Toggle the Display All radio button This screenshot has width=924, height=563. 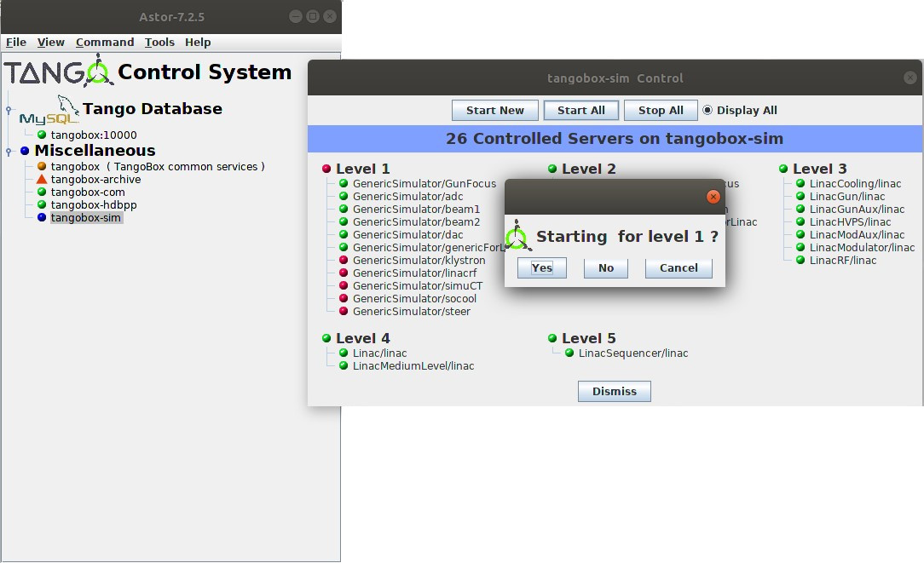pos(707,110)
